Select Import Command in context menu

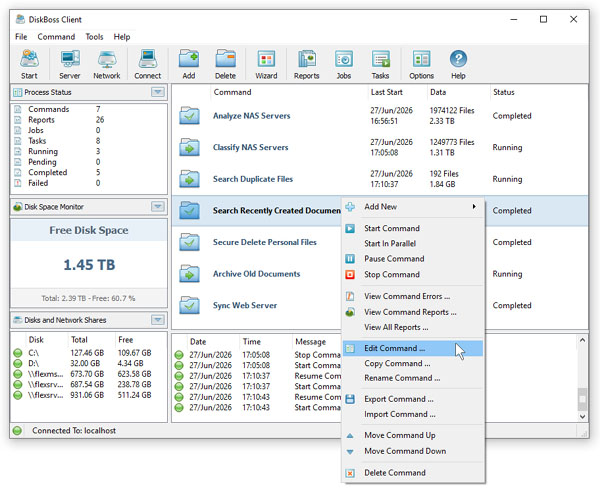(413, 414)
